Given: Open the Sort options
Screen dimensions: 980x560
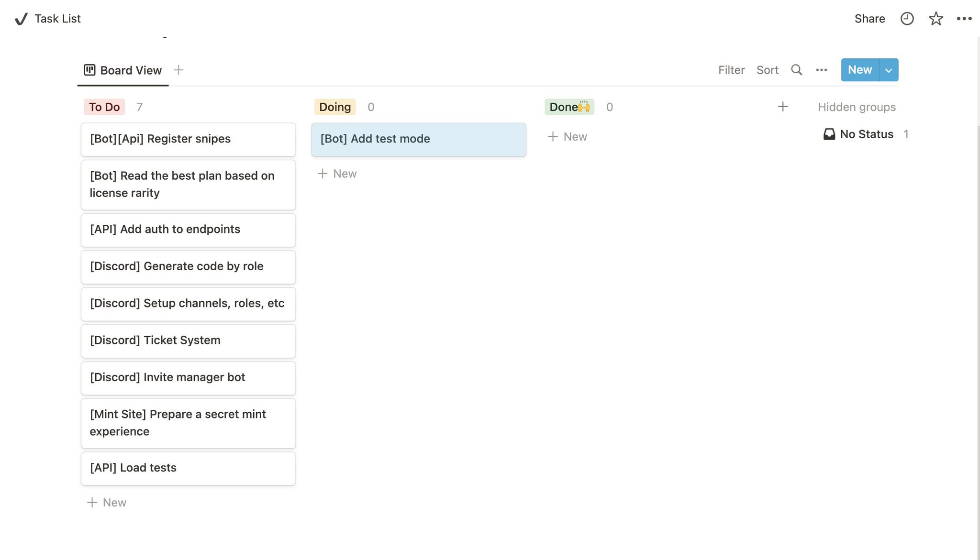Looking at the screenshot, I should pos(767,70).
